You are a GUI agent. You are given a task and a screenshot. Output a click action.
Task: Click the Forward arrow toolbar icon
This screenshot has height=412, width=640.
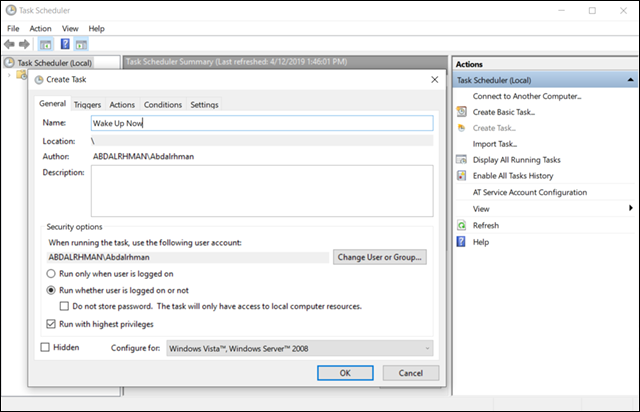pyautogui.click(x=24, y=44)
